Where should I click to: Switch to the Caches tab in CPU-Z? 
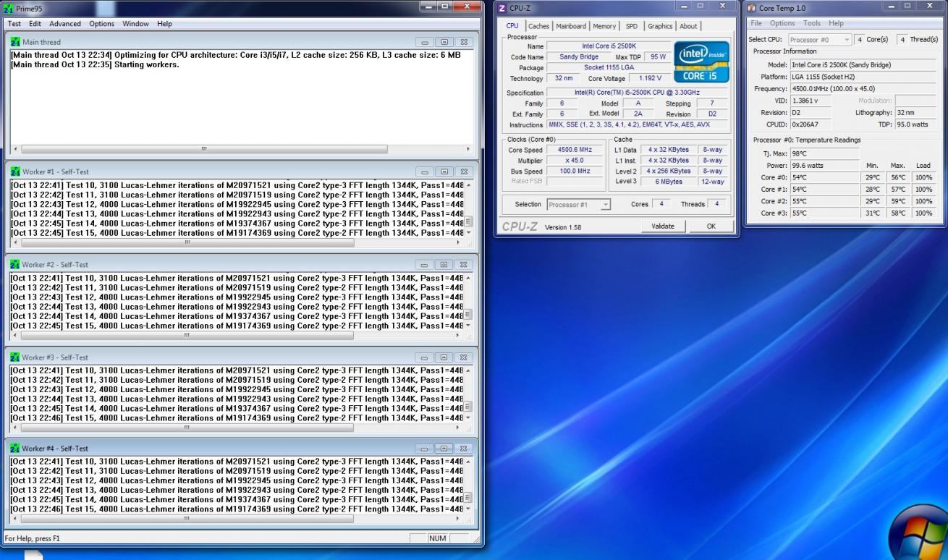(539, 26)
